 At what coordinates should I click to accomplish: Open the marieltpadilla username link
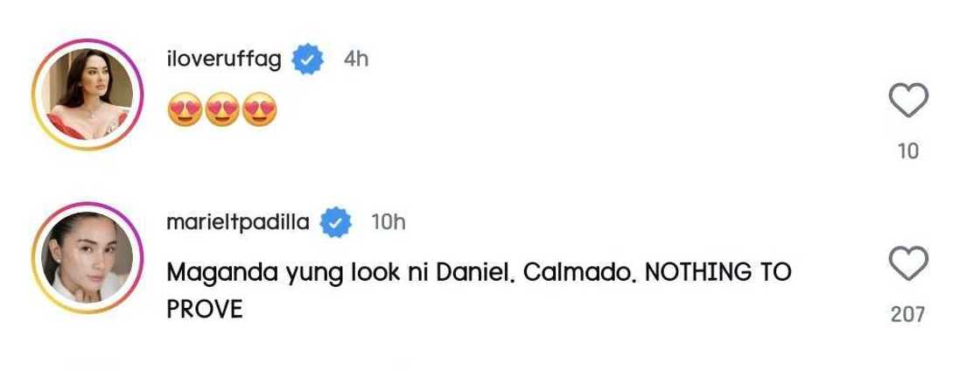tap(237, 222)
